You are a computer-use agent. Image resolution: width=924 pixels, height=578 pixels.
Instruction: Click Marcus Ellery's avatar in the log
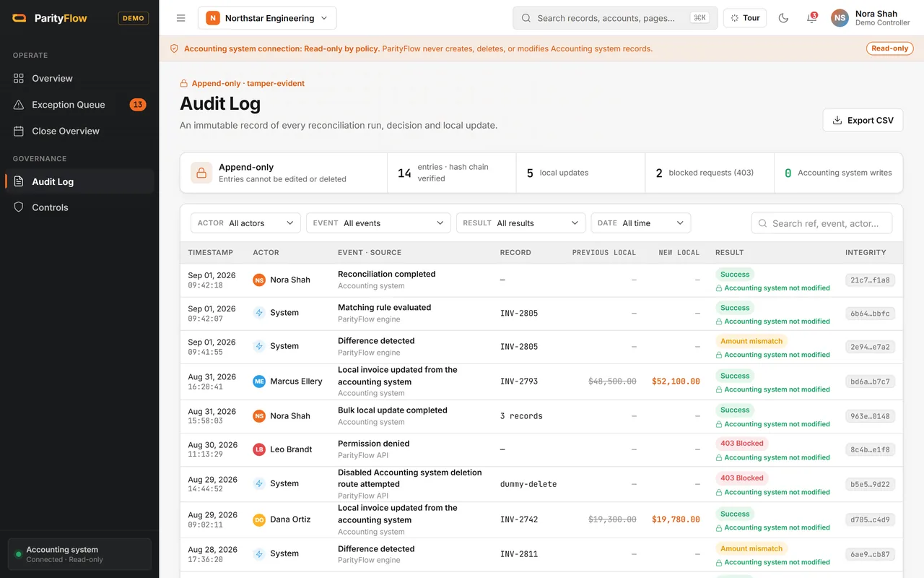tap(259, 381)
